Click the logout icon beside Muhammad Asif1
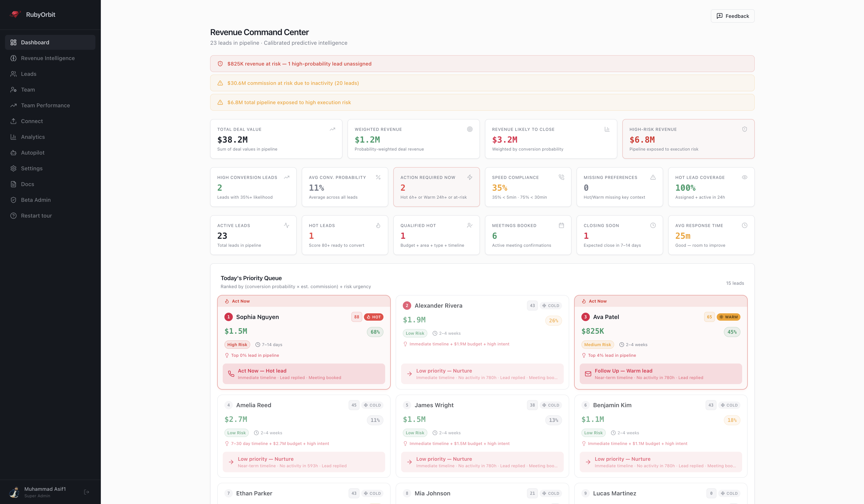This screenshot has height=504, width=864. 86,492
